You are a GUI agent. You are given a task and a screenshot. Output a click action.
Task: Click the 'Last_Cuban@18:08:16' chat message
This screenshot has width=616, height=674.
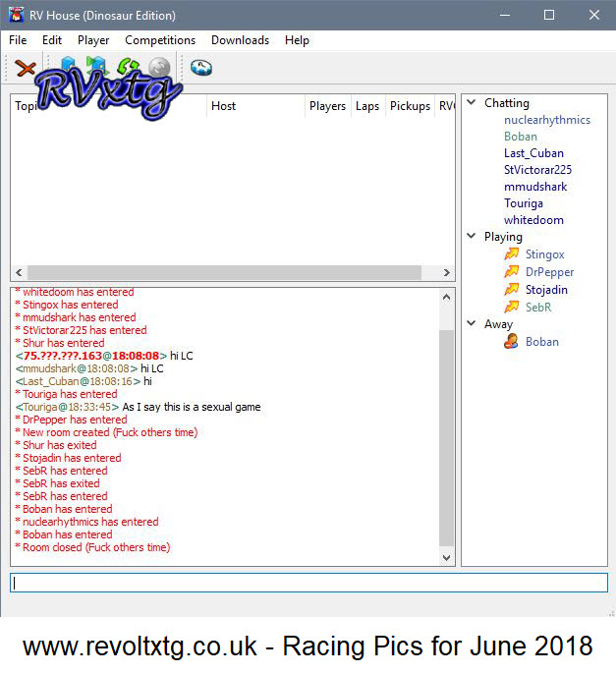pos(84,381)
